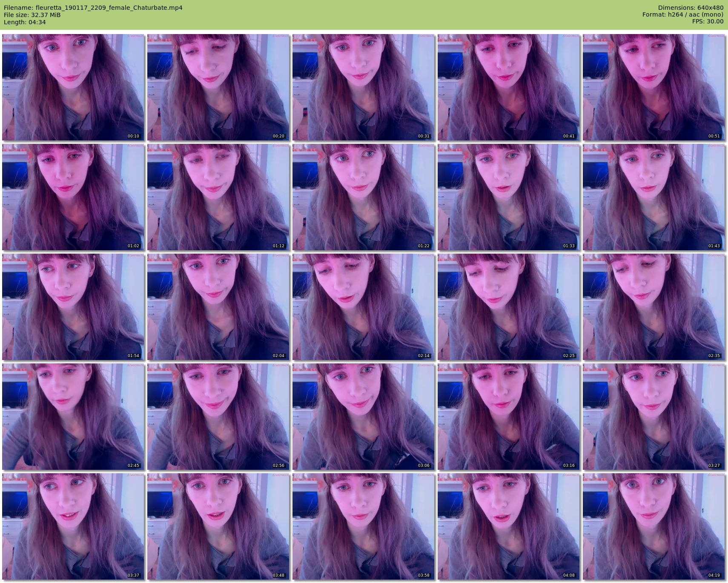
Task: Select the frame at 00:20
Action: click(218, 87)
